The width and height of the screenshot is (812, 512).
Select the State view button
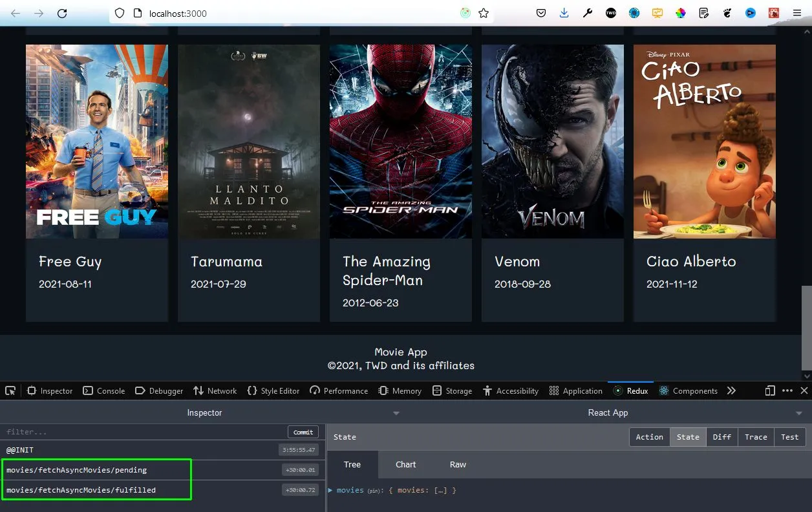click(x=688, y=437)
